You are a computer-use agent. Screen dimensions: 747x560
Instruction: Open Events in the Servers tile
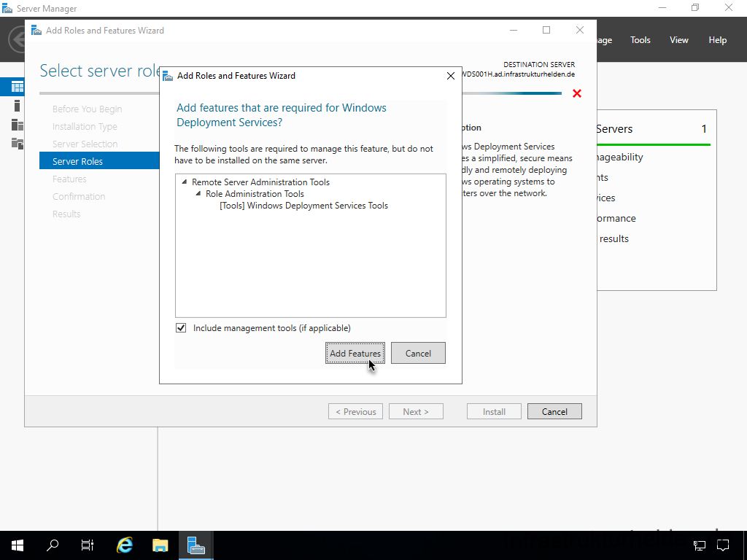pyautogui.click(x=603, y=178)
